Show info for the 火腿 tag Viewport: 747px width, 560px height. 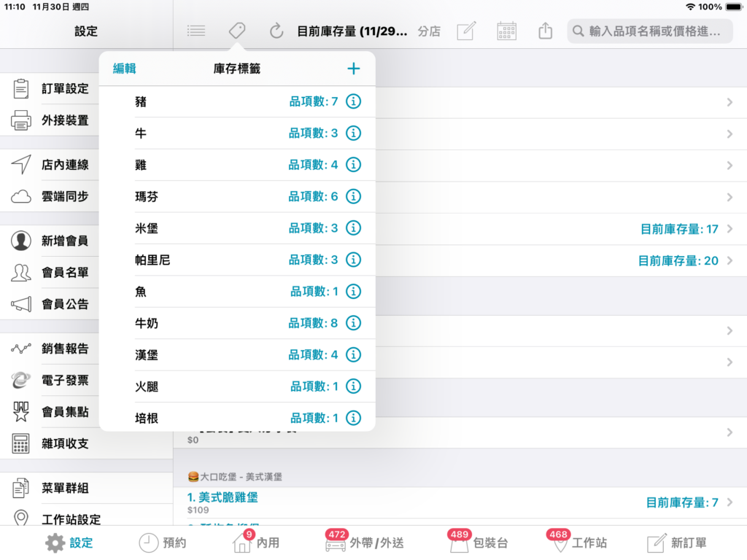tap(354, 386)
